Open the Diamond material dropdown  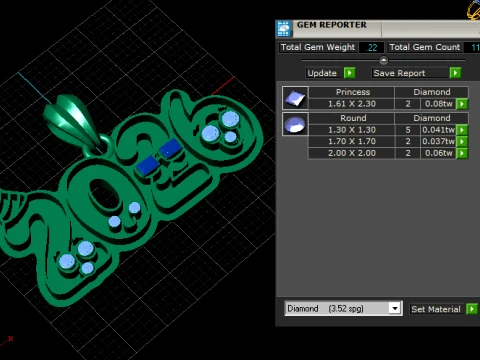pos(395,308)
